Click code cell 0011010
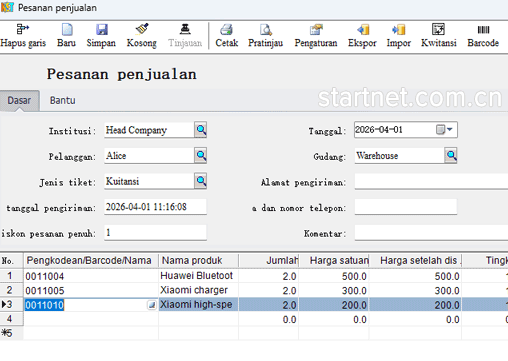 85,305
